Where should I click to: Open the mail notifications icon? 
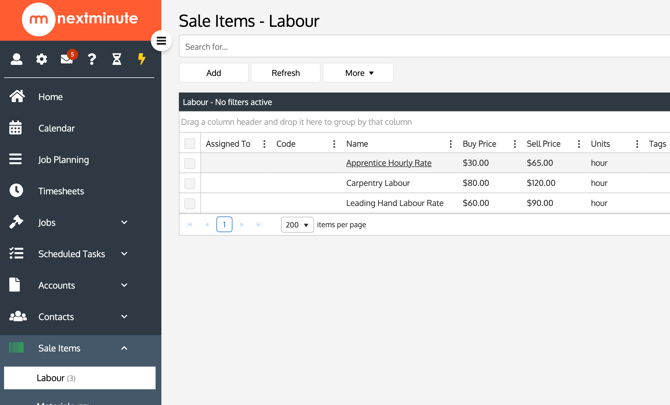pyautogui.click(x=67, y=59)
